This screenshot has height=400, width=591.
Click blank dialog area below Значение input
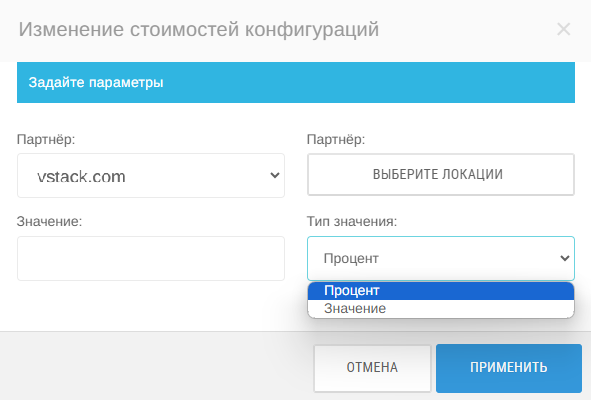coord(151,305)
